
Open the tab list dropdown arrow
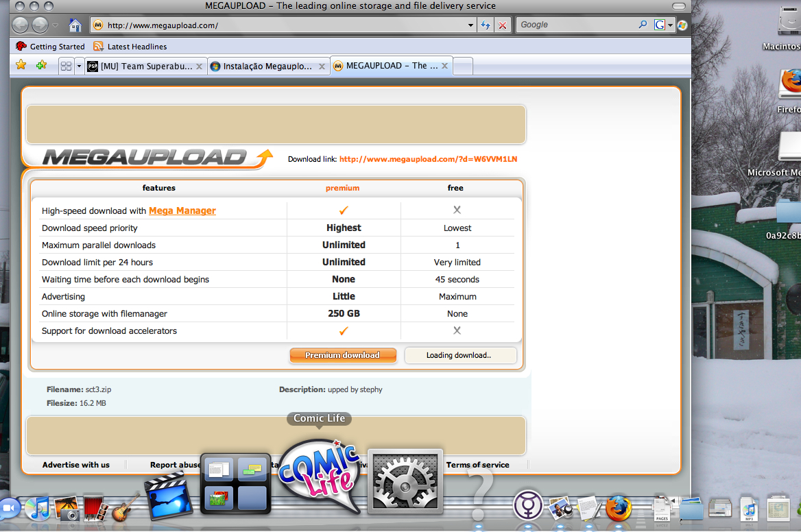coord(79,66)
